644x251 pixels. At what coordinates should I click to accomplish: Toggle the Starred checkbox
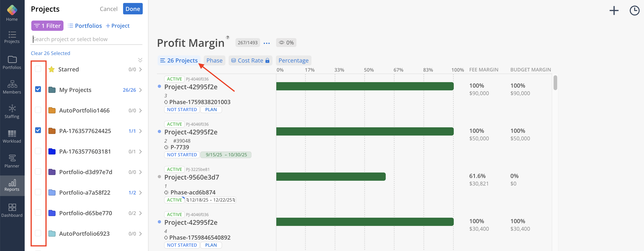38,69
